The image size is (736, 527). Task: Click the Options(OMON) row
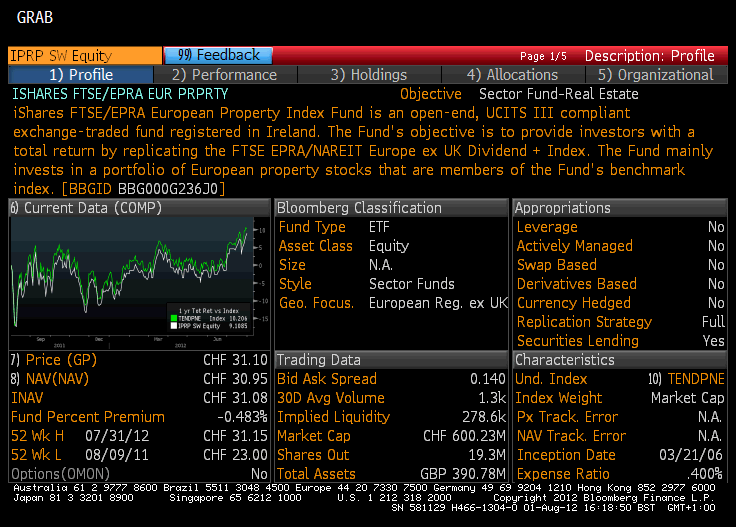pos(139,474)
